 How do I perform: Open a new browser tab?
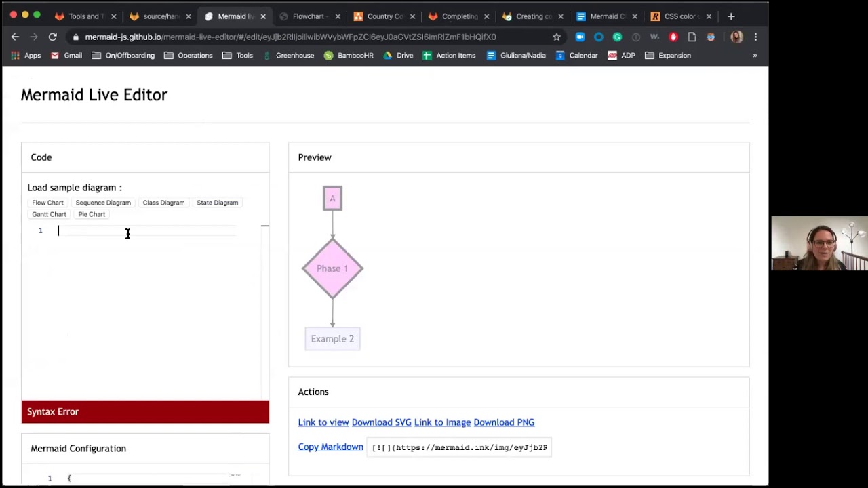tap(731, 16)
